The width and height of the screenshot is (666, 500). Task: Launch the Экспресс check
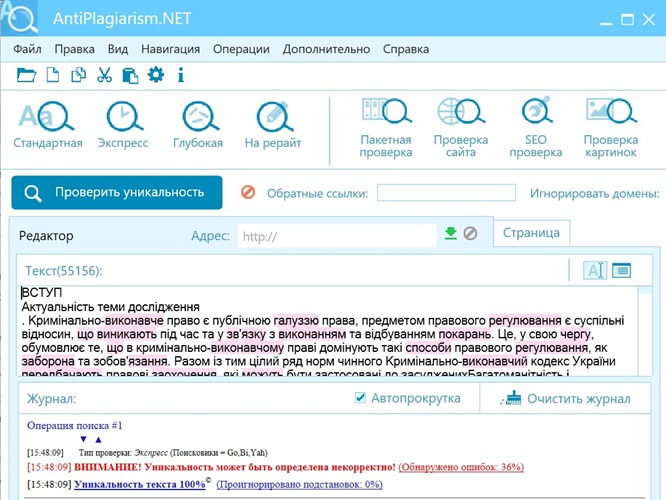click(123, 126)
